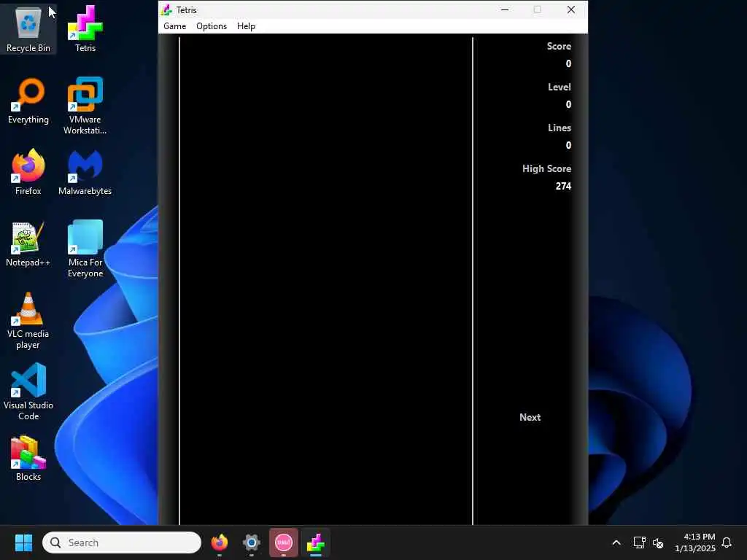Select the Visual Studio Code desktop shortcut
This screenshot has height=560, width=747.
click(28, 392)
